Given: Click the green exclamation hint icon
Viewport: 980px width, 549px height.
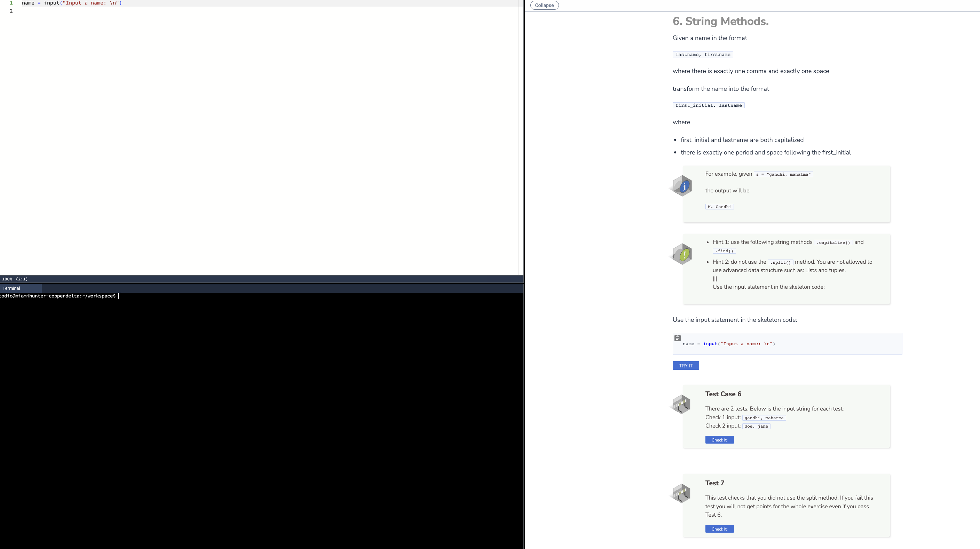Looking at the screenshot, I should coord(682,254).
